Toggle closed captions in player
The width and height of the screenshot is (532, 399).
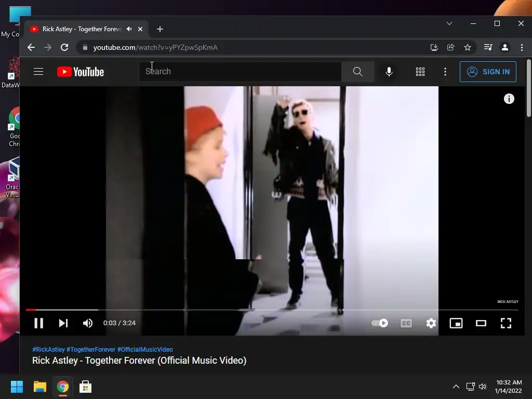tap(406, 323)
